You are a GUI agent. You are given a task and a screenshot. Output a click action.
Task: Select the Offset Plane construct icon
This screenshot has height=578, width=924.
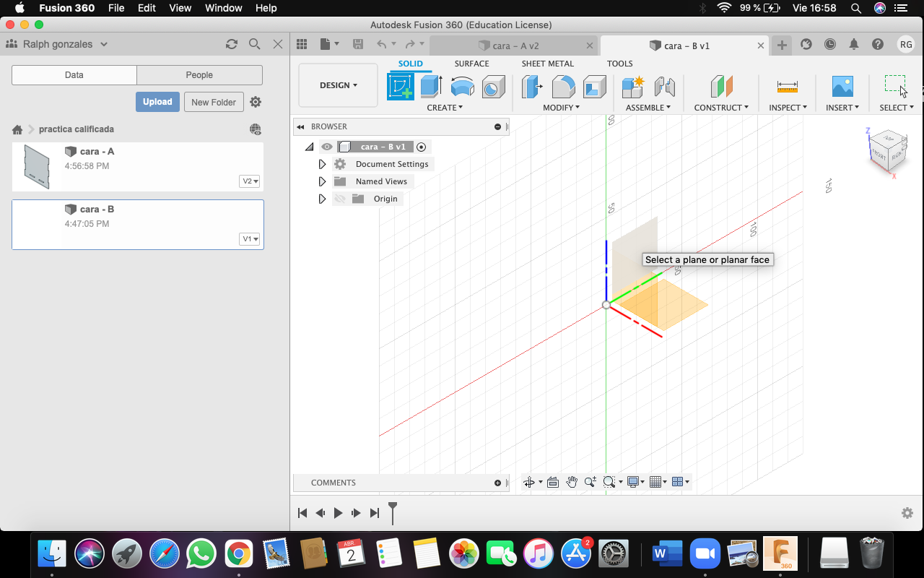[721, 87]
